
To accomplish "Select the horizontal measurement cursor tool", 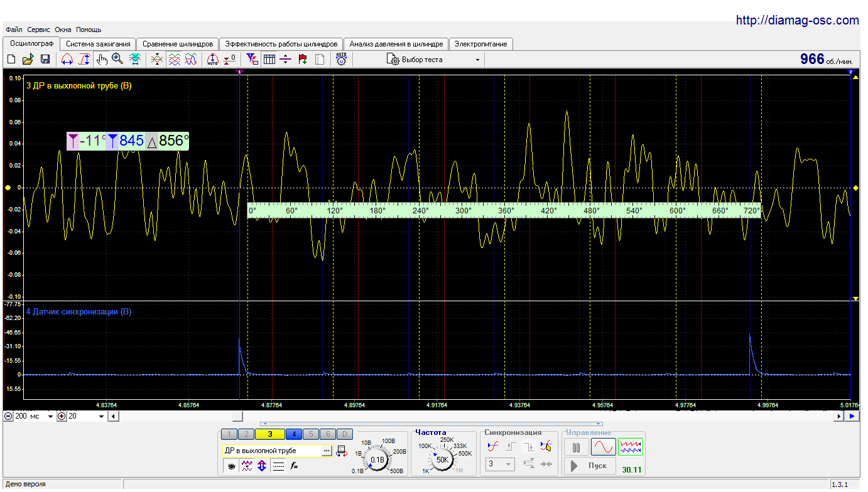I will tap(67, 60).
